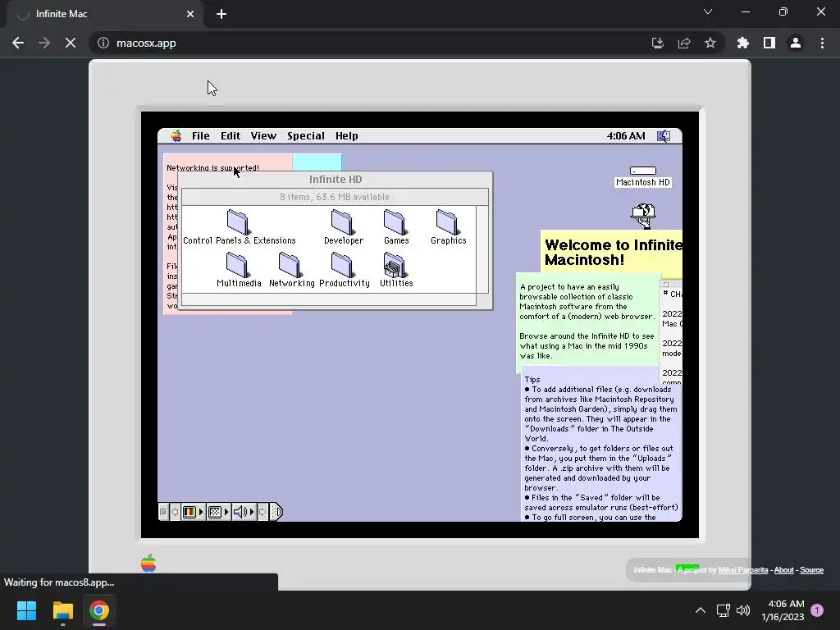Screen dimensions: 840x630
Task: Expand the Control Strip monitor resolution module
Action: click(218, 512)
